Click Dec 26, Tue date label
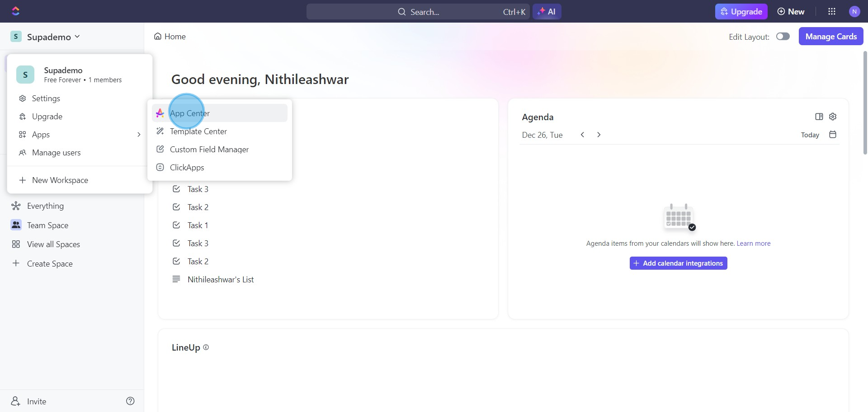The height and width of the screenshot is (412, 868). click(542, 135)
